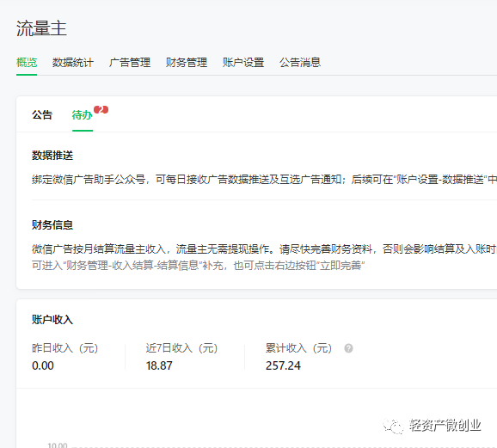Click the help icon beside 累计收入
Image resolution: width=497 pixels, height=448 pixels.
[x=348, y=348]
